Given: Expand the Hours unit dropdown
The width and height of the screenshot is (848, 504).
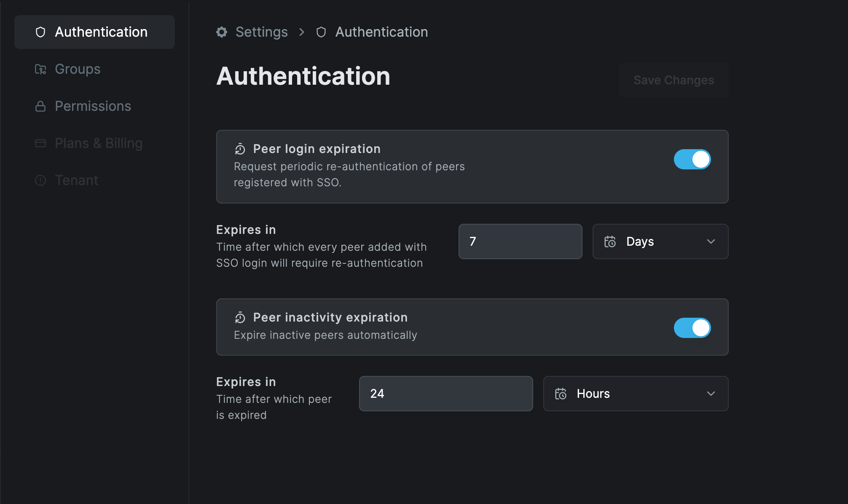Looking at the screenshot, I should point(635,394).
